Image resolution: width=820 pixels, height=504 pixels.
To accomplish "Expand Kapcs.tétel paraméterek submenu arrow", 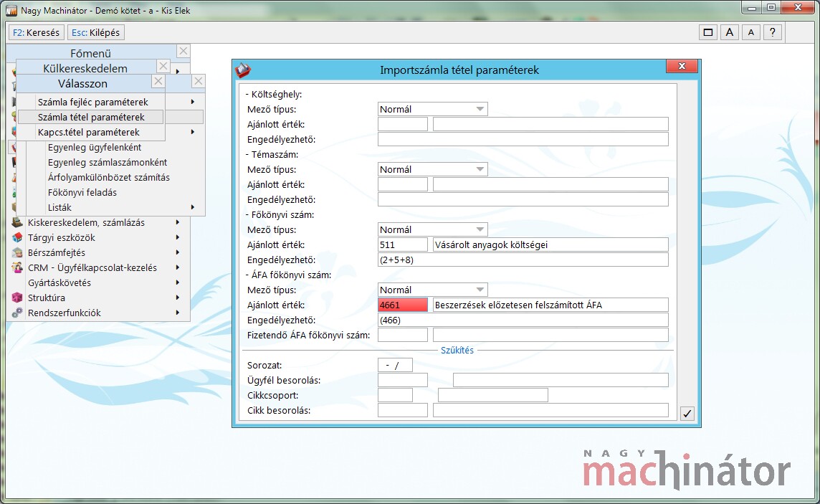I will click(193, 133).
